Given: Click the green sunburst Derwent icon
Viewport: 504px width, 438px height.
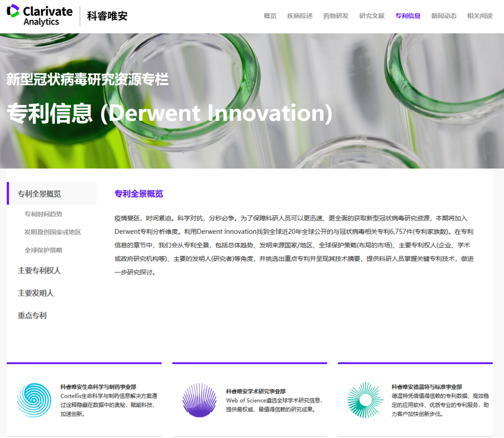Looking at the screenshot, I should [365, 400].
